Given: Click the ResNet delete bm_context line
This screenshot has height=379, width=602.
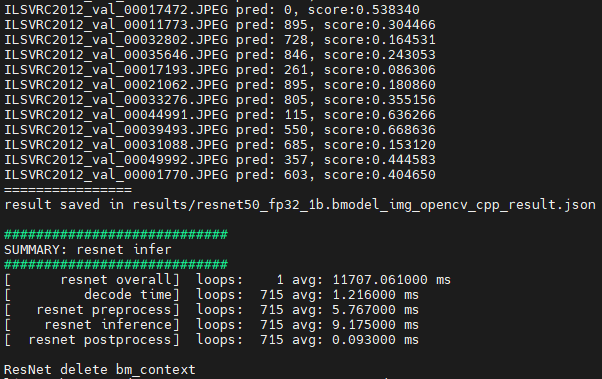Looking at the screenshot, I should (100, 370).
